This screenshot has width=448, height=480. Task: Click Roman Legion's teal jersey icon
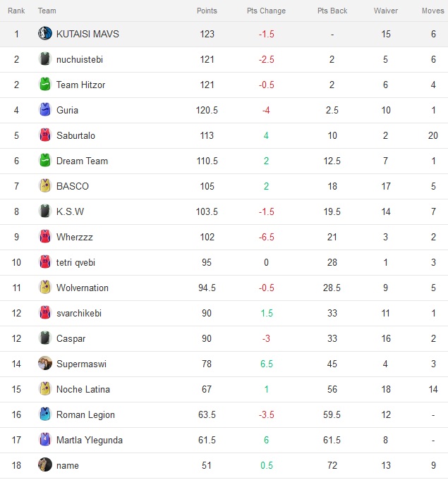[45, 414]
